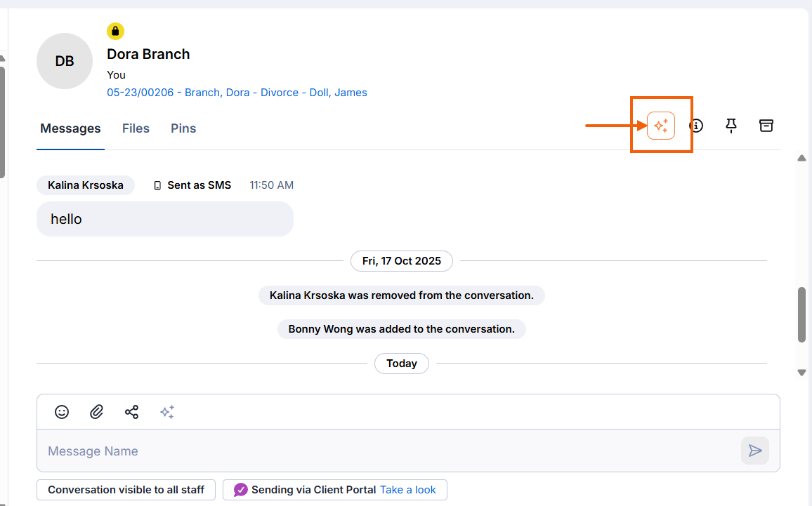Follow the Take a look link
Viewport: 812px width, 506px height.
(407, 490)
